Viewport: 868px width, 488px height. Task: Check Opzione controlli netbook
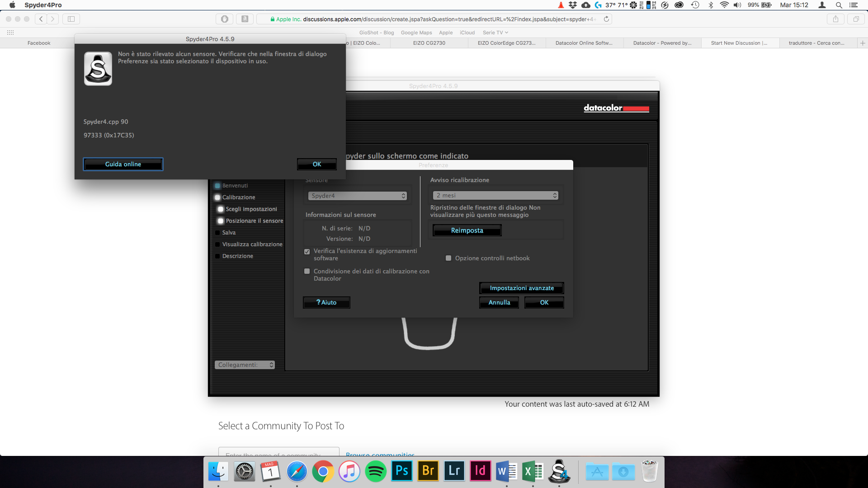click(448, 258)
